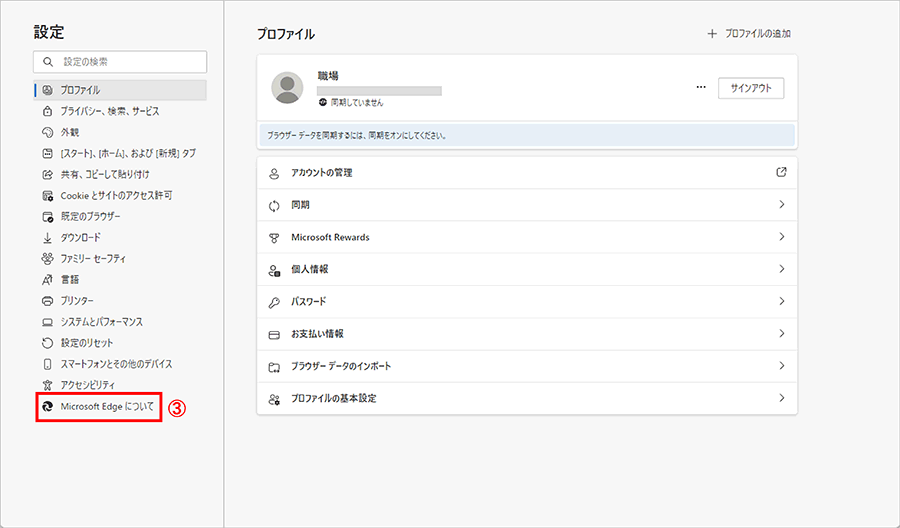Select プロファイル in settings sidebar
This screenshot has height=528, width=900.
[120, 90]
